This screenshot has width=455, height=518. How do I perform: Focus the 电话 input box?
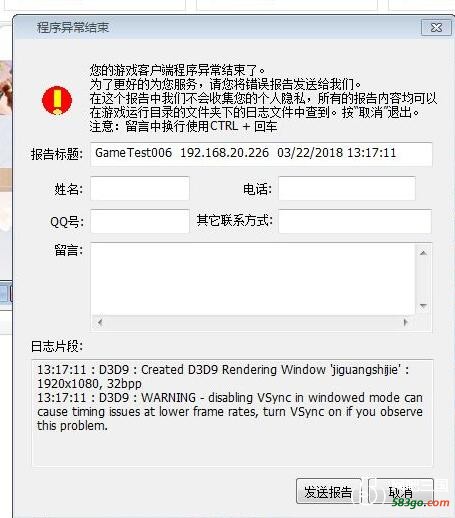[347, 188]
